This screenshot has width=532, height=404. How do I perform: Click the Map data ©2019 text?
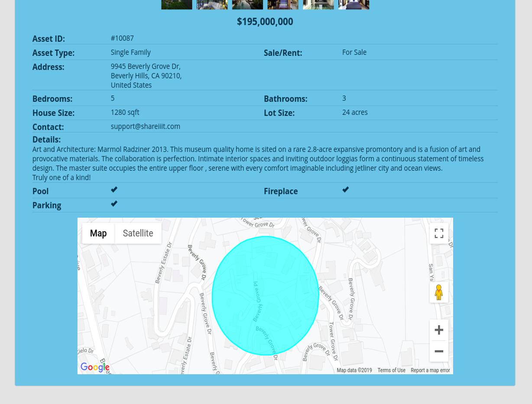354,370
